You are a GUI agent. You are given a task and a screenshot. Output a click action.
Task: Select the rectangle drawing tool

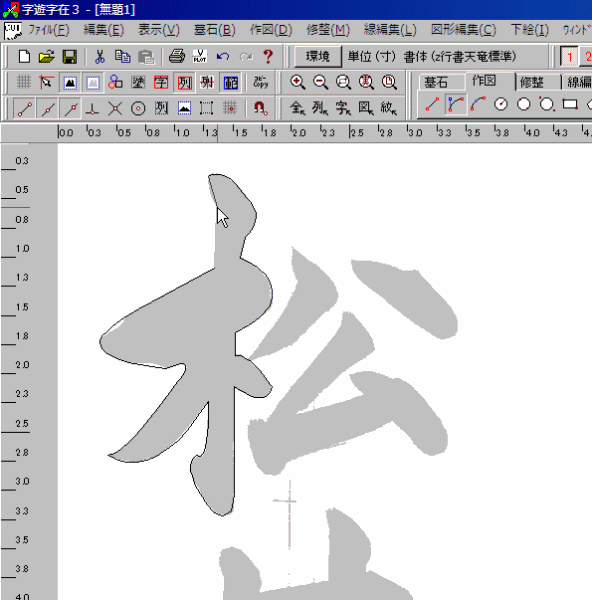(x=570, y=104)
